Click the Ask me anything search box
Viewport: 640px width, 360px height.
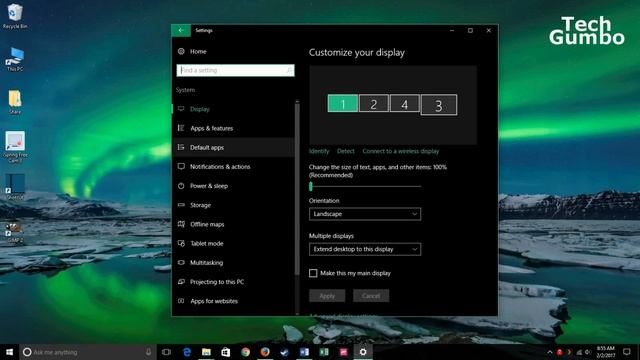click(x=88, y=352)
